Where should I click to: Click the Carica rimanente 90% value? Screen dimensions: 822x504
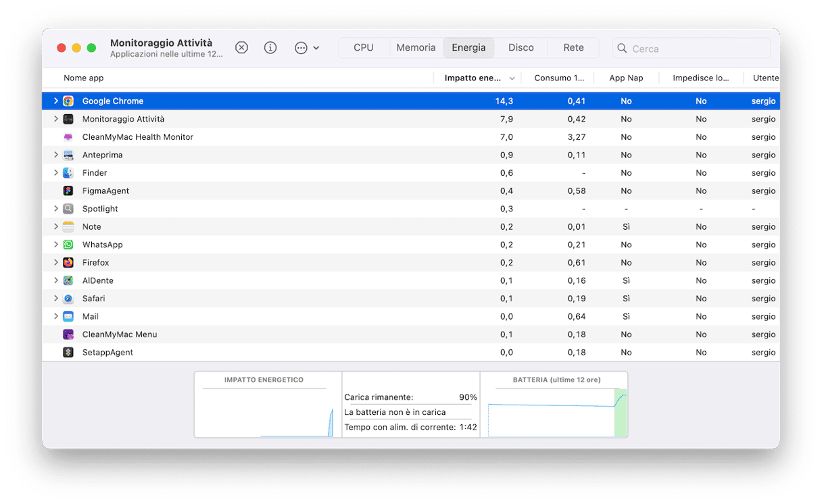[x=468, y=397]
